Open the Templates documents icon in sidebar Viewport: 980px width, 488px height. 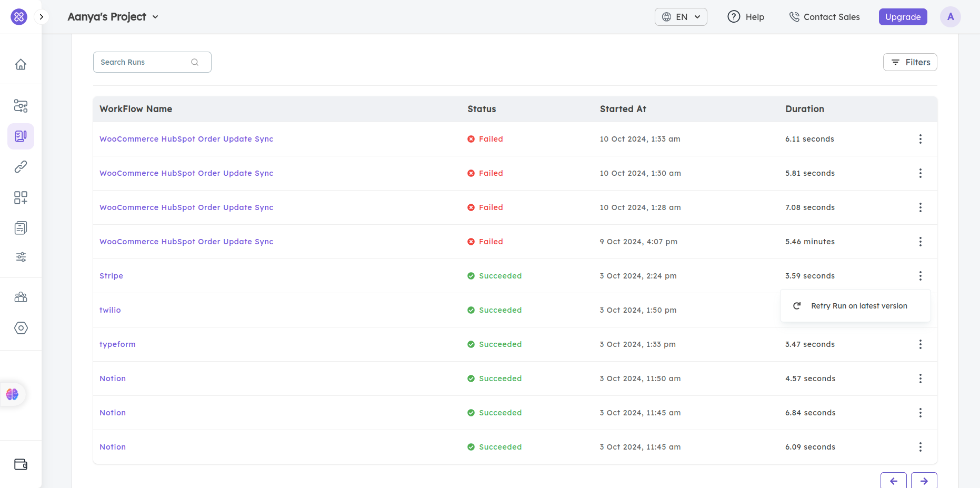click(x=21, y=227)
